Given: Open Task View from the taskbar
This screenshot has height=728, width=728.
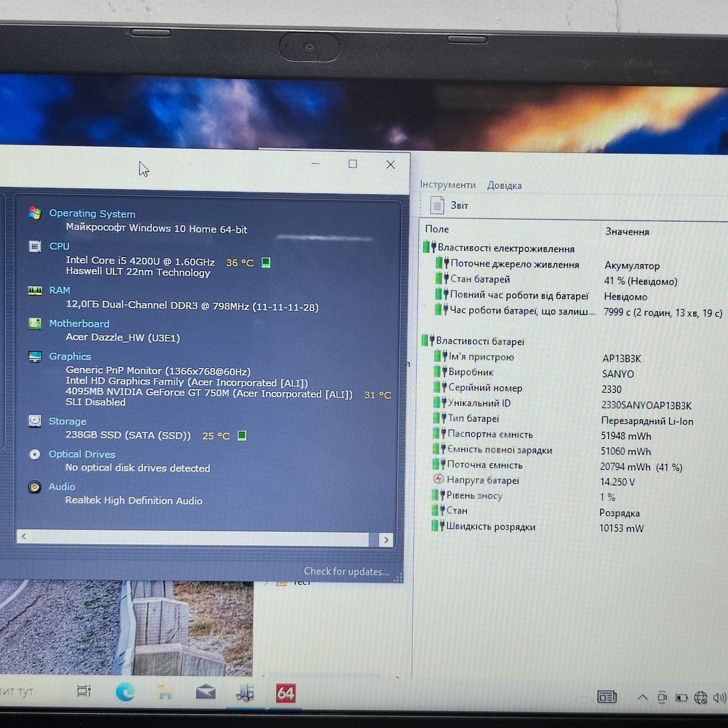Looking at the screenshot, I should (84, 692).
